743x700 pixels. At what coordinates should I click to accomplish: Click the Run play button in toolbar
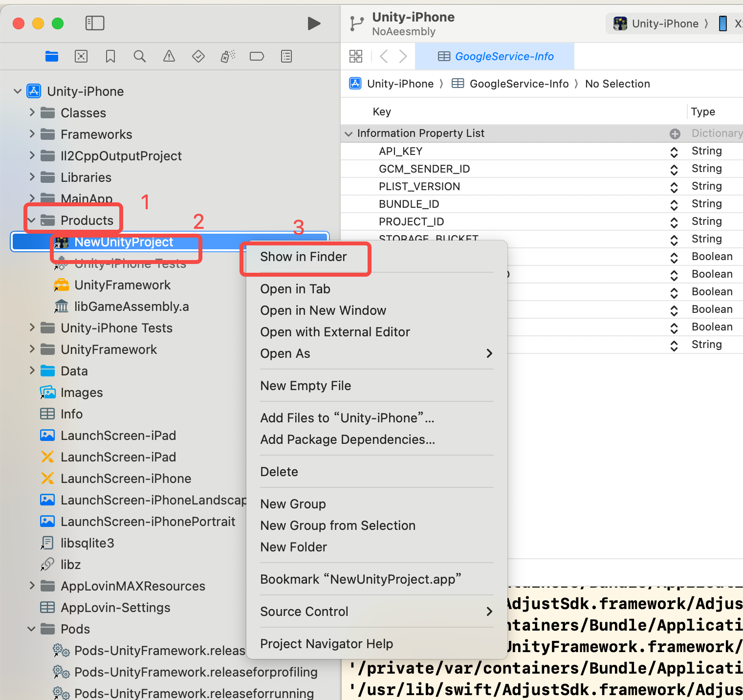coord(314,23)
